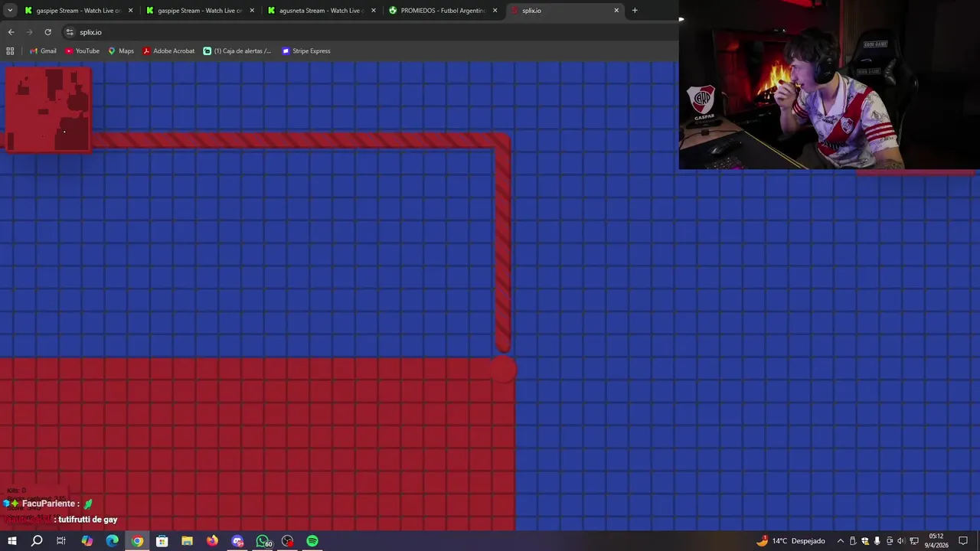Open Microsoft Store from the taskbar
Viewport: 980px width, 551px height.
162,541
